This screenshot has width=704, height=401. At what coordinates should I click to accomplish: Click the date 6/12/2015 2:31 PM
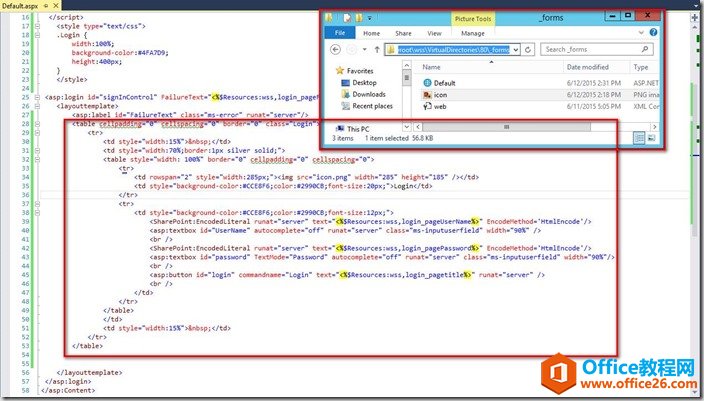click(594, 83)
